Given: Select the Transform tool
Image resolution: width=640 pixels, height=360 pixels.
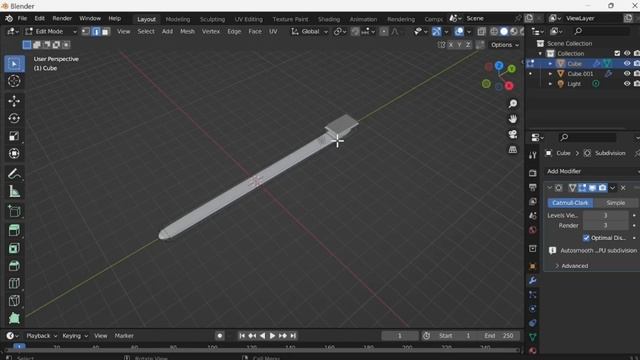Looking at the screenshot, I should pyautogui.click(x=14, y=153).
